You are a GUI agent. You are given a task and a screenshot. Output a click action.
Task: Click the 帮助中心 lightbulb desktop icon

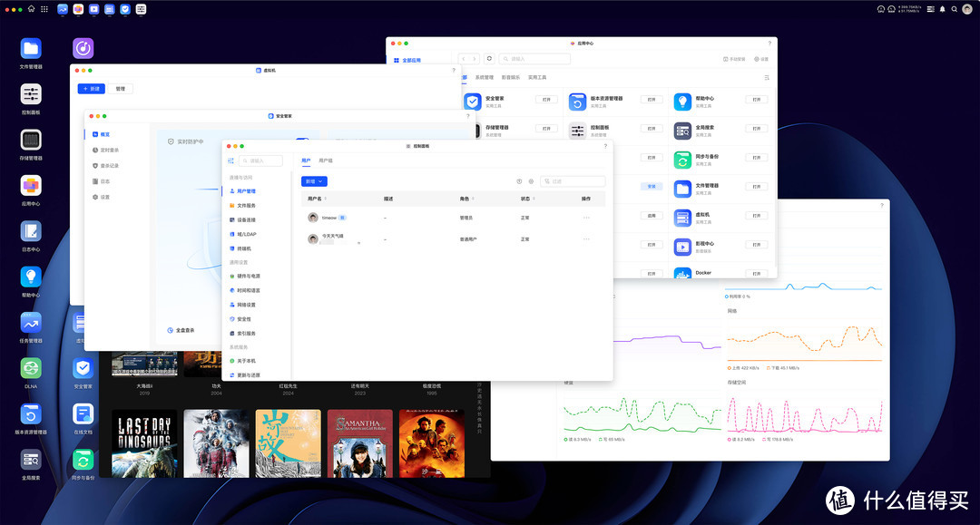[x=31, y=277]
